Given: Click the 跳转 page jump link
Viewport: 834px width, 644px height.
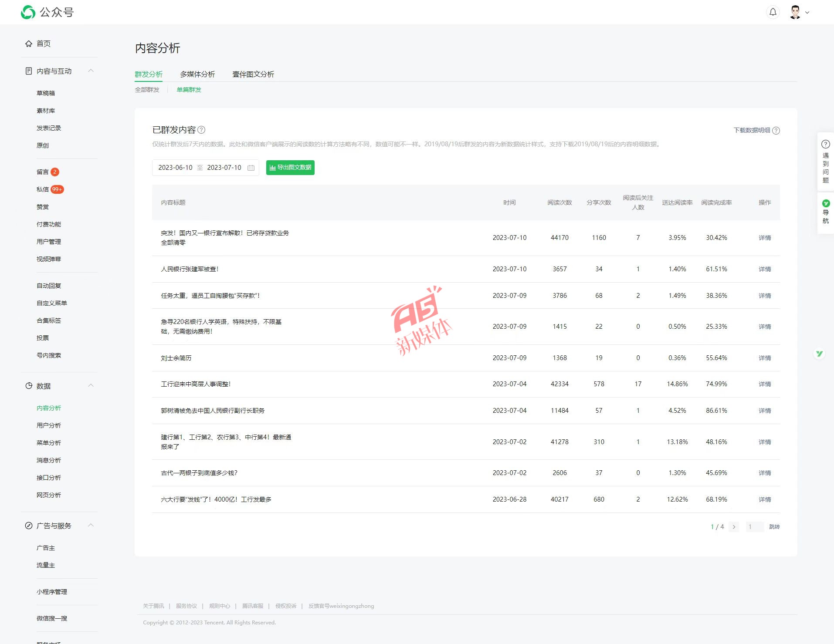Looking at the screenshot, I should click(x=774, y=527).
